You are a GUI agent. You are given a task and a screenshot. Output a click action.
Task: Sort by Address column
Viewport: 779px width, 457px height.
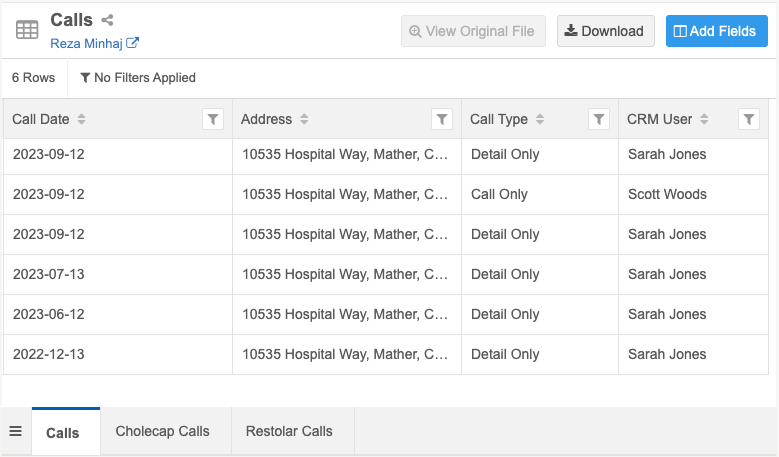coord(304,119)
